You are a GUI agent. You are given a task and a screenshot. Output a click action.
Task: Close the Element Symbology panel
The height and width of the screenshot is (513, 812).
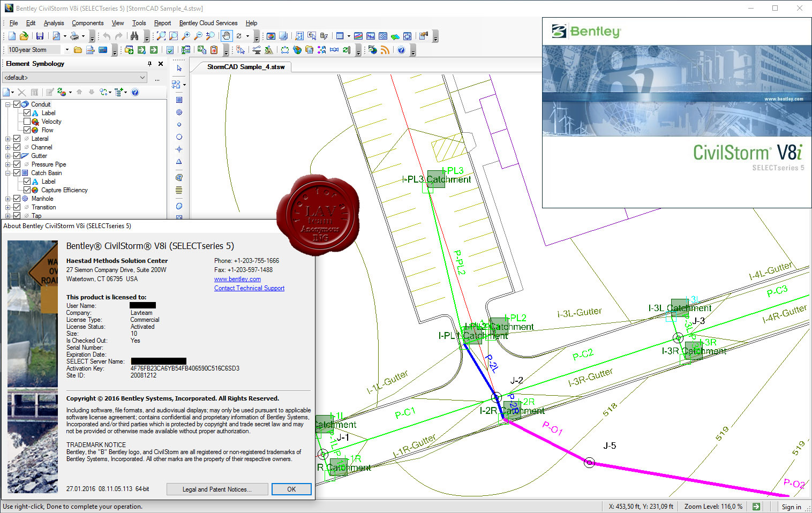tap(161, 64)
